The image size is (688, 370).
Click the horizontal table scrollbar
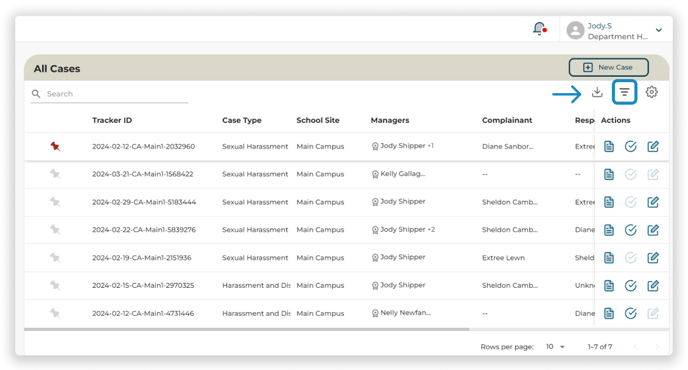pyautogui.click(x=247, y=329)
